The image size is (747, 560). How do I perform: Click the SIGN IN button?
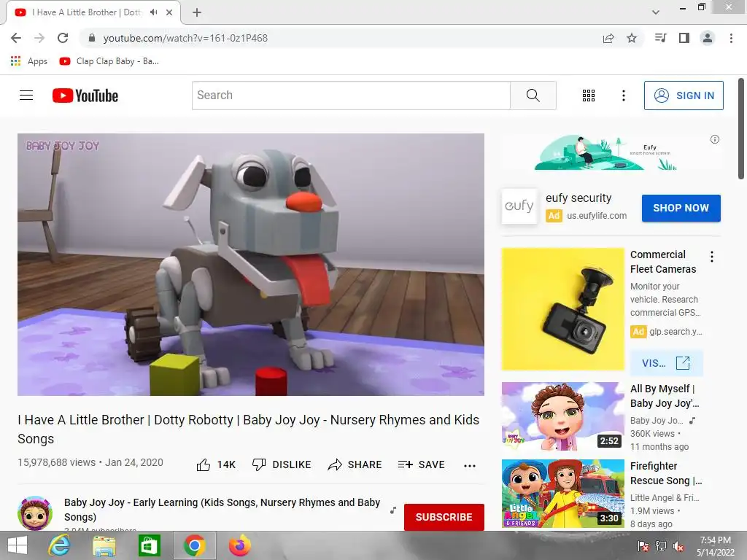click(684, 96)
